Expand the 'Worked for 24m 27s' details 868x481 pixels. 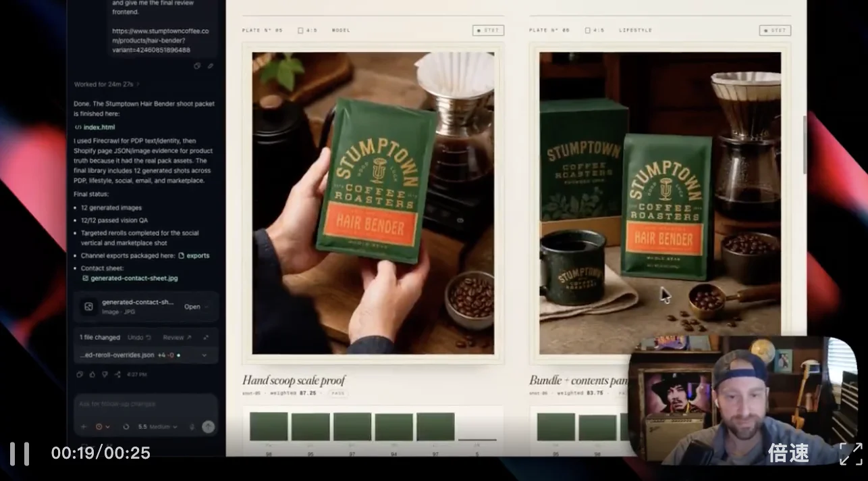tap(107, 84)
